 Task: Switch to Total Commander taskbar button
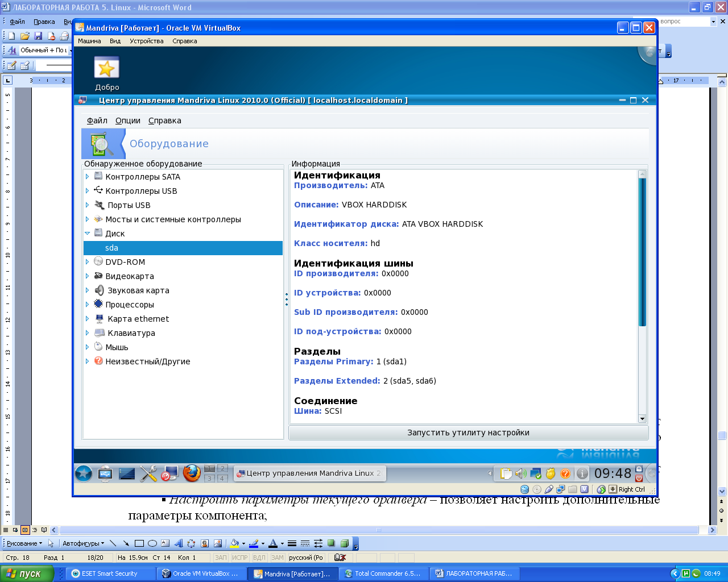tap(384, 573)
